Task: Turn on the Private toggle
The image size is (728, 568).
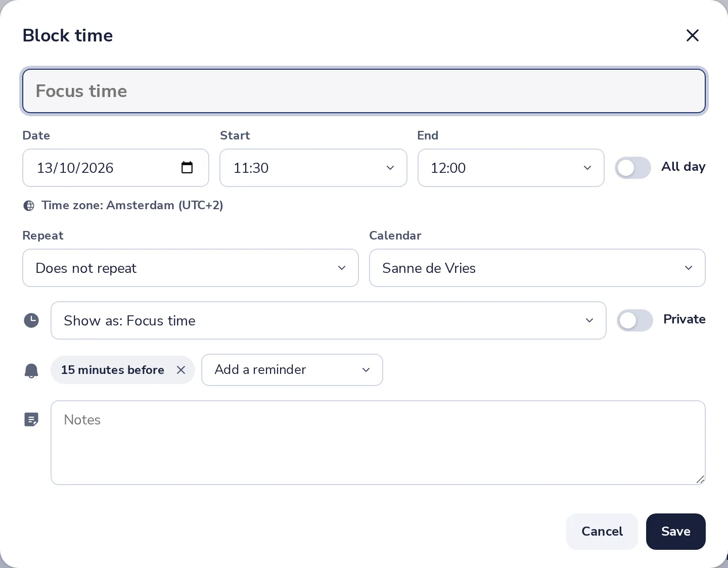Action: [x=635, y=320]
